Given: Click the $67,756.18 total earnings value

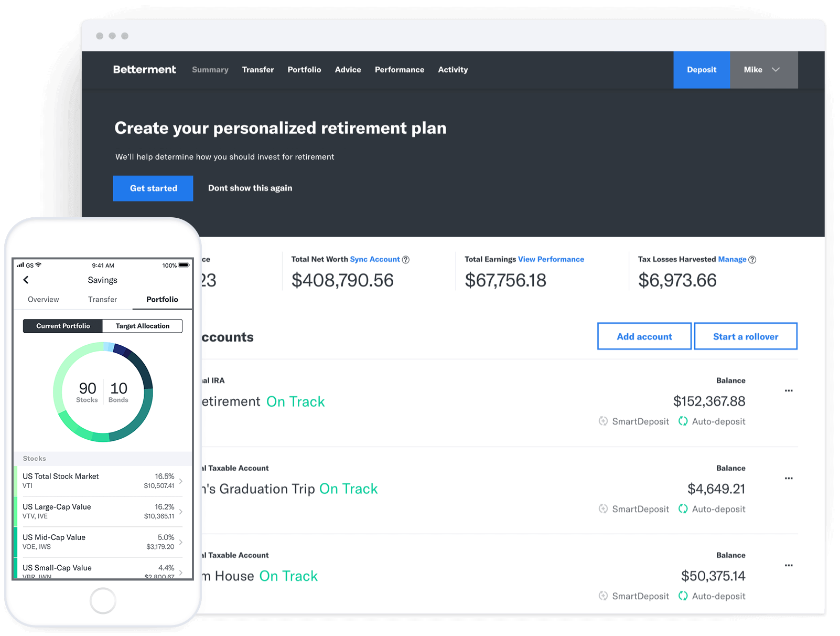Looking at the screenshot, I should click(505, 280).
